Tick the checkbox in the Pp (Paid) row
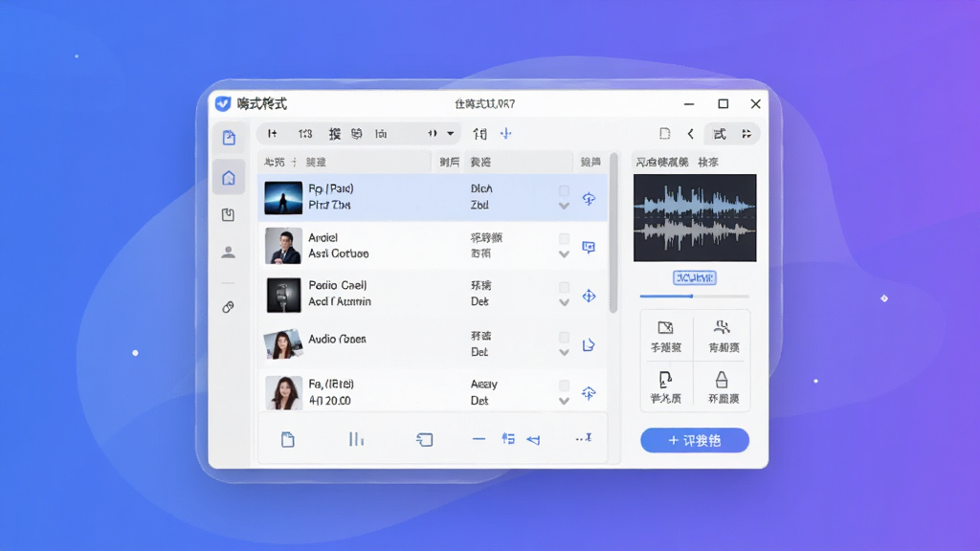Image resolution: width=980 pixels, height=551 pixels. click(x=564, y=190)
